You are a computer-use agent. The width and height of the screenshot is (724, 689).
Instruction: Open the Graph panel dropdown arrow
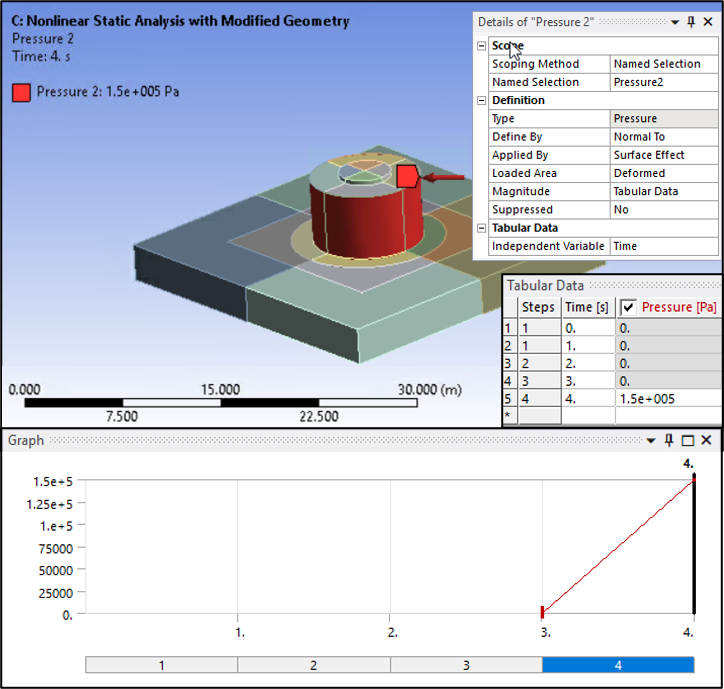[x=653, y=440]
